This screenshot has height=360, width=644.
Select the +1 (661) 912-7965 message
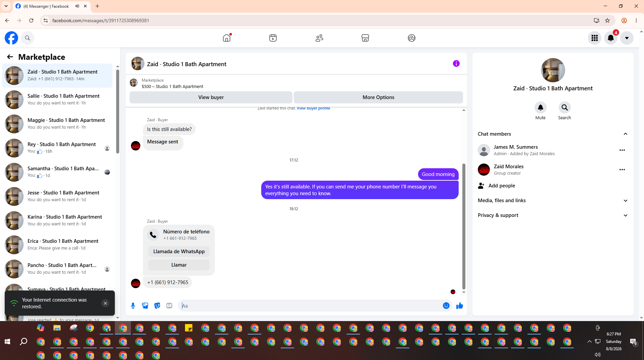(168, 282)
